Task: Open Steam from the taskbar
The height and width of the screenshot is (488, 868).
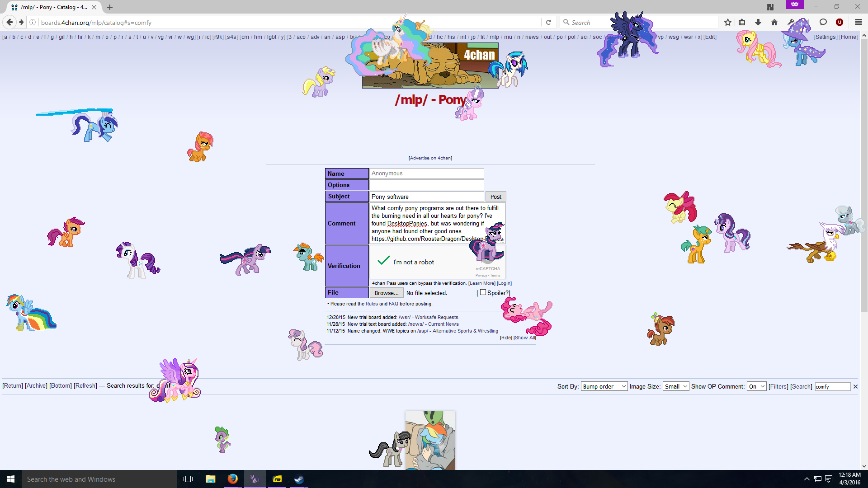Action: point(299,479)
